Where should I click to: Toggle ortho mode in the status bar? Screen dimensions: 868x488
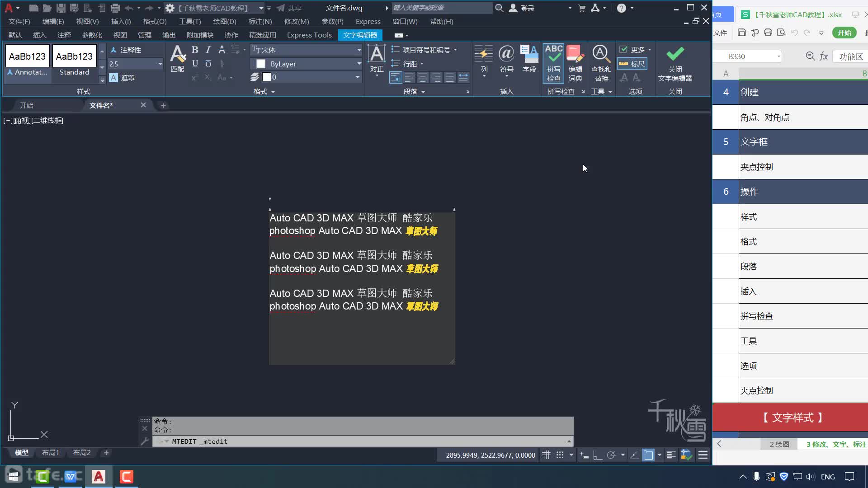tap(598, 455)
